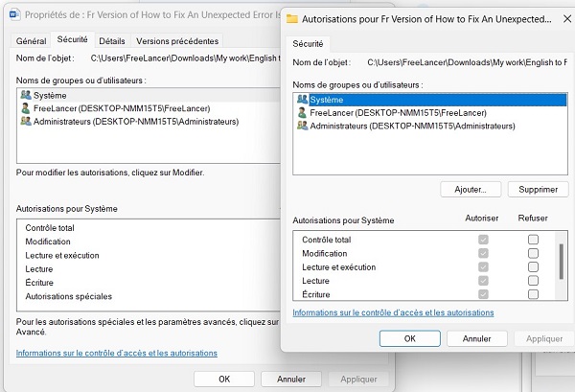575x392 pixels.
Task: Click object path text in Autorisations dialog
Action: [x=468, y=62]
